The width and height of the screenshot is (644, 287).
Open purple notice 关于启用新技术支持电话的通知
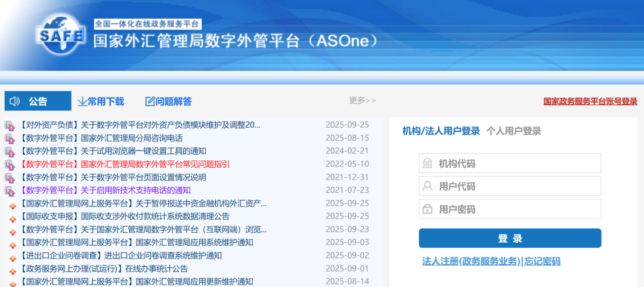105,190
